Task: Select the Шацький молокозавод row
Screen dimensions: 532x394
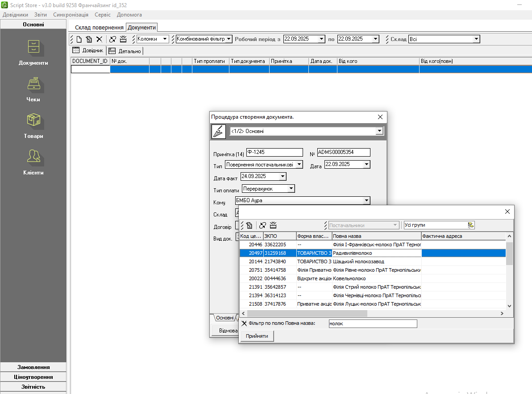Action: 358,261
